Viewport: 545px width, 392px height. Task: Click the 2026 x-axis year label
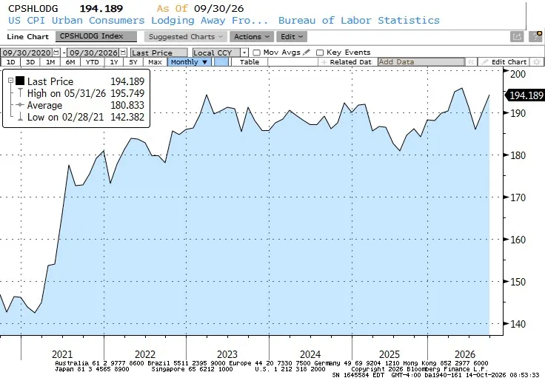coord(465,354)
